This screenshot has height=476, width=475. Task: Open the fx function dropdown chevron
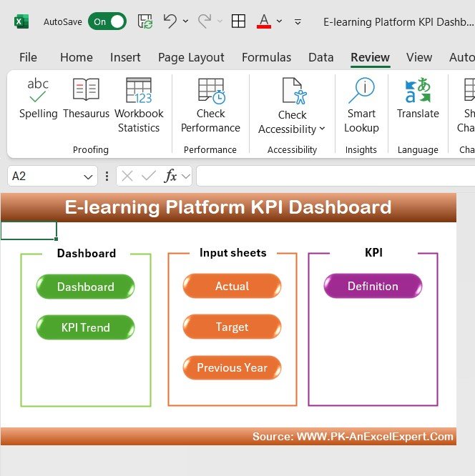[x=186, y=176]
